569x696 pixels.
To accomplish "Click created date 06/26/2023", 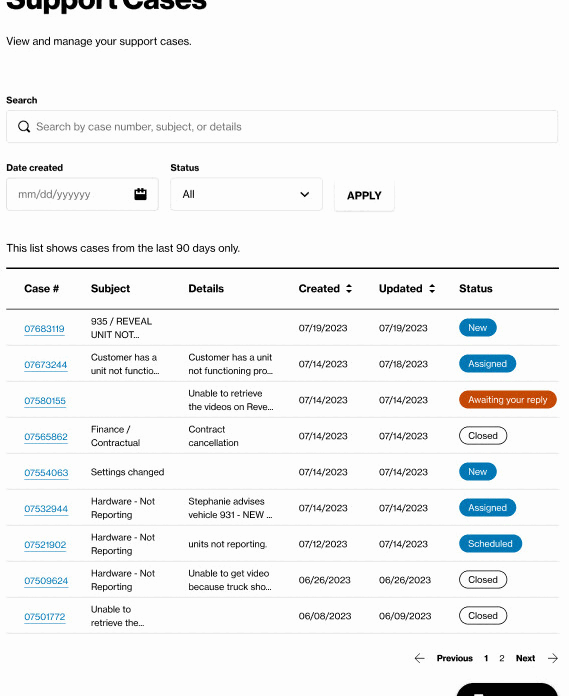I will click(x=324, y=580).
